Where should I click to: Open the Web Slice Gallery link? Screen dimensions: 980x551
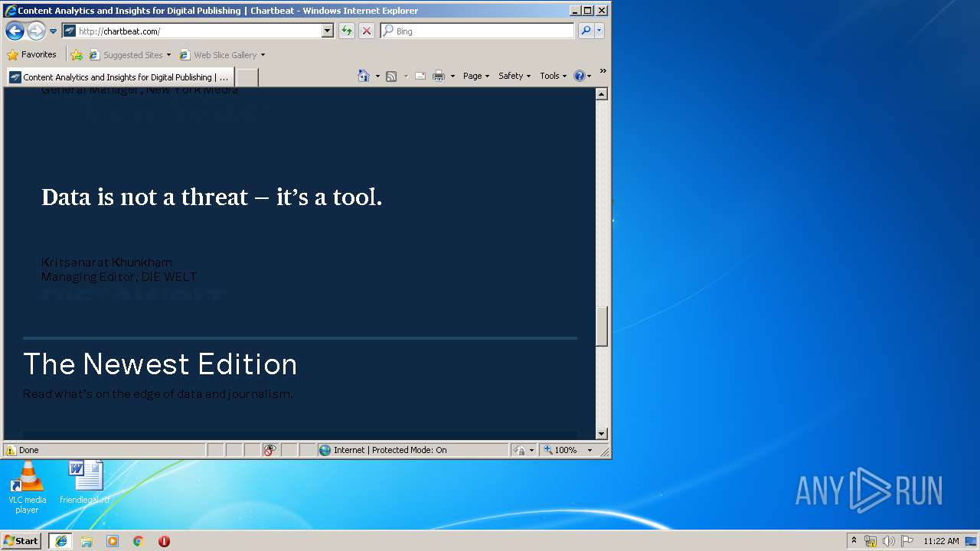tap(221, 54)
